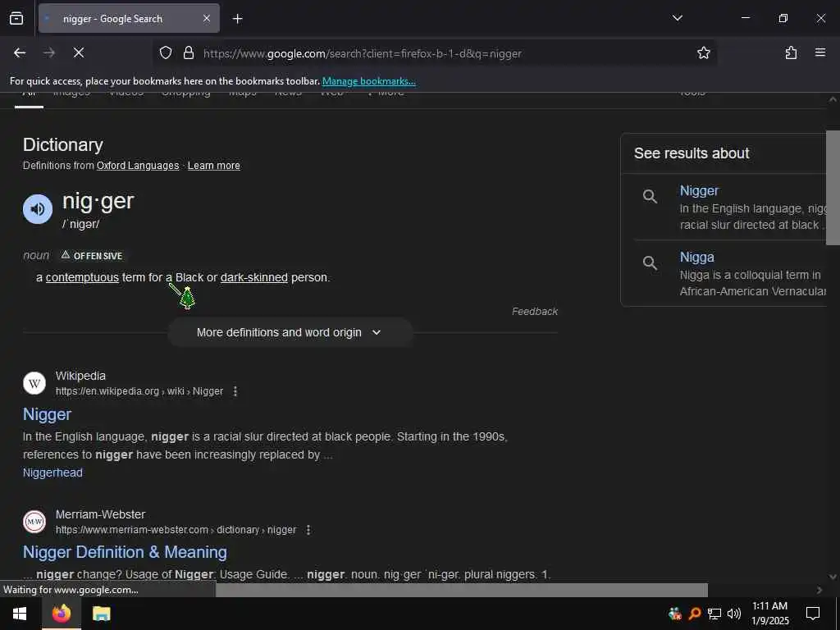Viewport: 840px width, 630px height.
Task: Open three-dot menu beside Merriam-Webster URL
Action: pos(308,530)
